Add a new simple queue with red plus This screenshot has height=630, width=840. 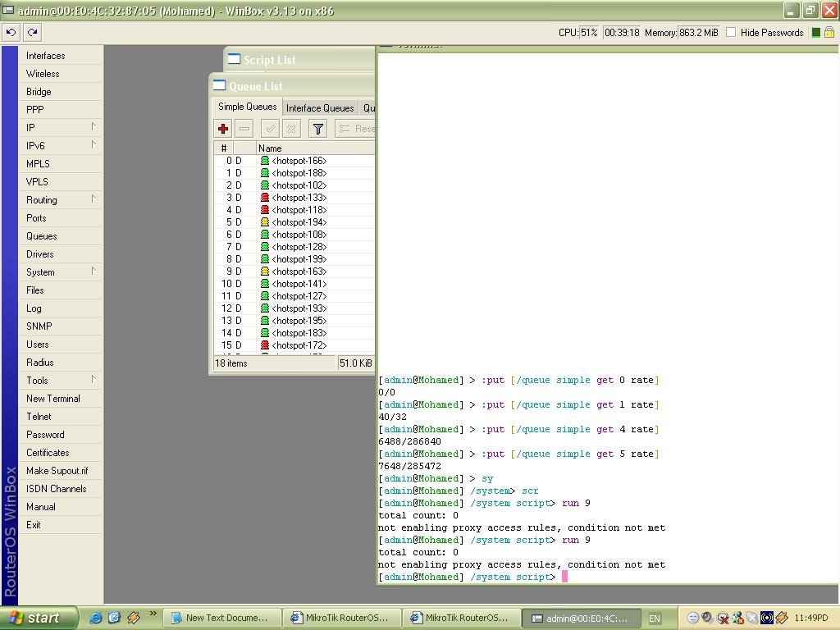223,129
